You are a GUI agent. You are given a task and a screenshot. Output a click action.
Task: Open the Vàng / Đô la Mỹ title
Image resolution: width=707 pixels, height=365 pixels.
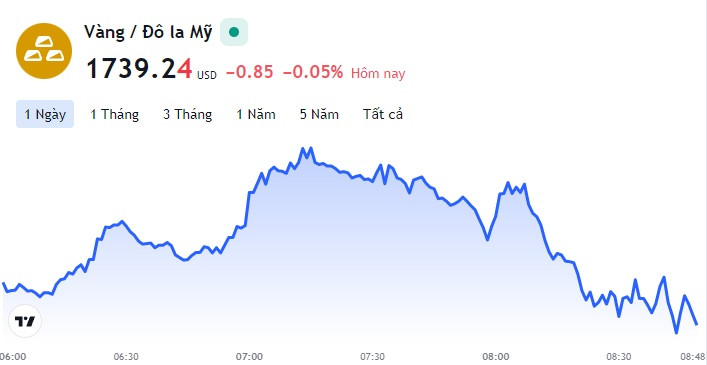click(148, 32)
